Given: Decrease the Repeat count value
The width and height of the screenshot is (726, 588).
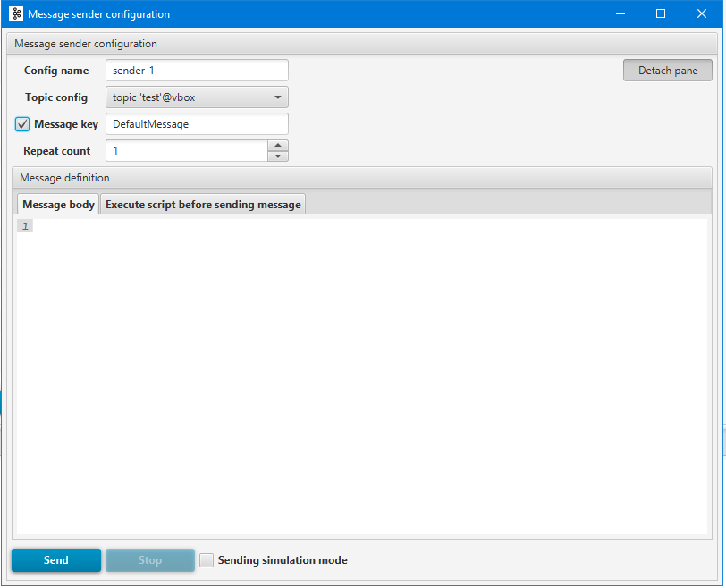Looking at the screenshot, I should 278,156.
